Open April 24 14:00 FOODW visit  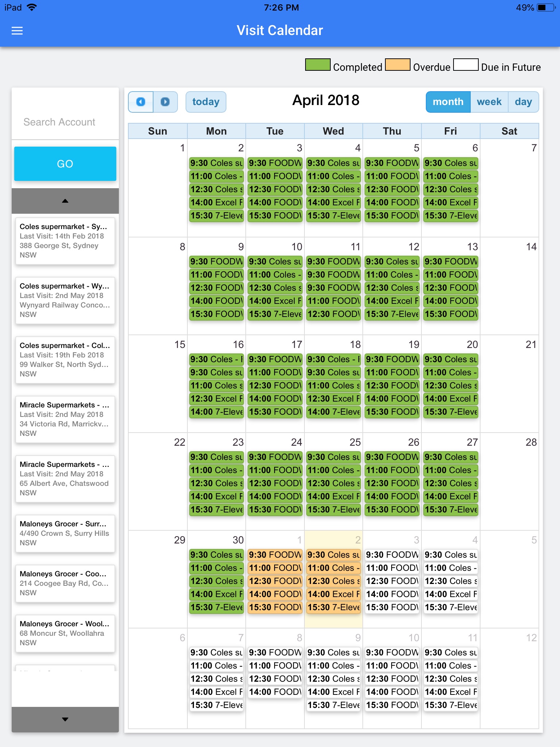(x=275, y=496)
